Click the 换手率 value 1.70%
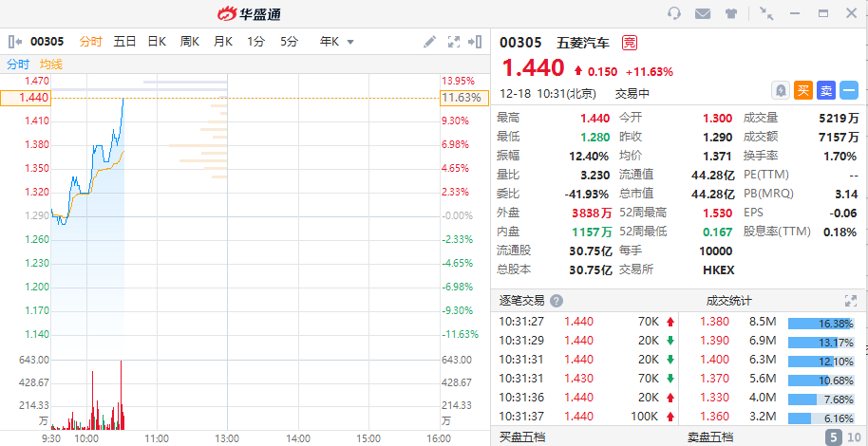868x446 pixels. click(x=840, y=156)
